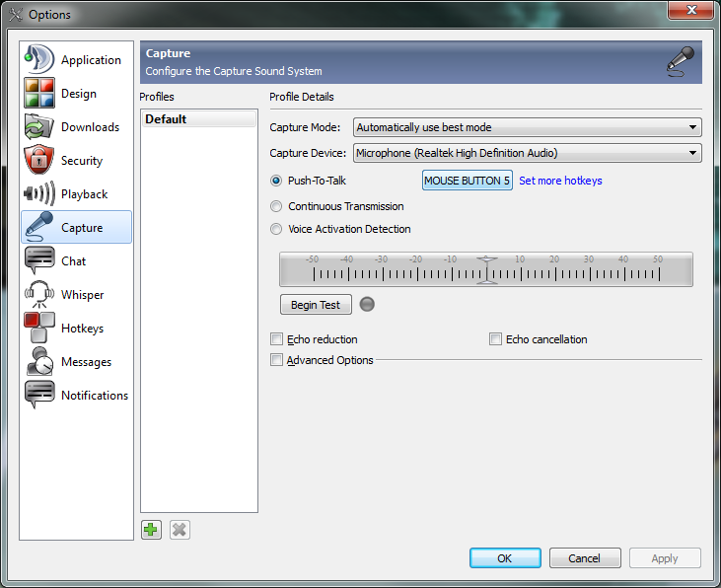The width and height of the screenshot is (721, 588).
Task: Open the Playback speaker icon
Action: (x=39, y=193)
